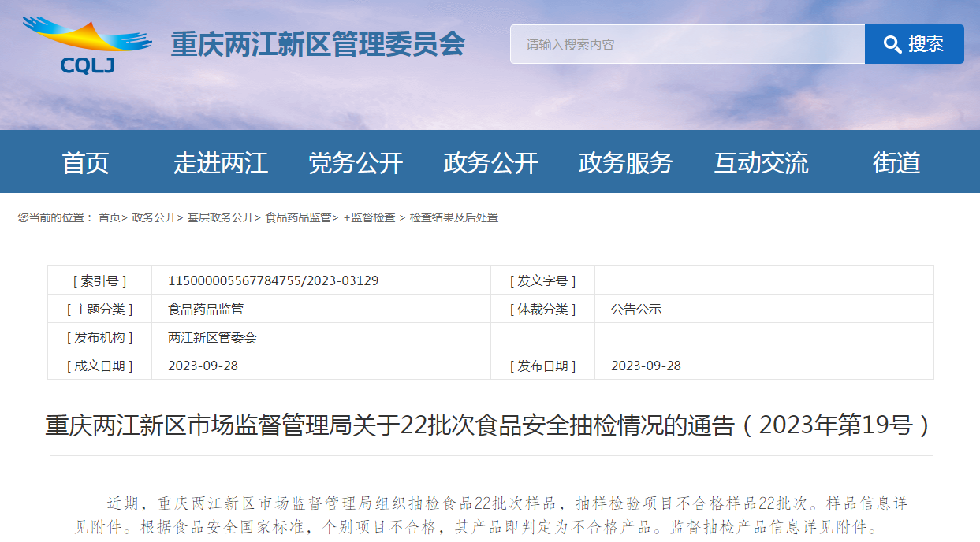Image resolution: width=980 pixels, height=542 pixels.
Task: Click the [ 发布日期 ] label cell
Action: tap(542, 366)
